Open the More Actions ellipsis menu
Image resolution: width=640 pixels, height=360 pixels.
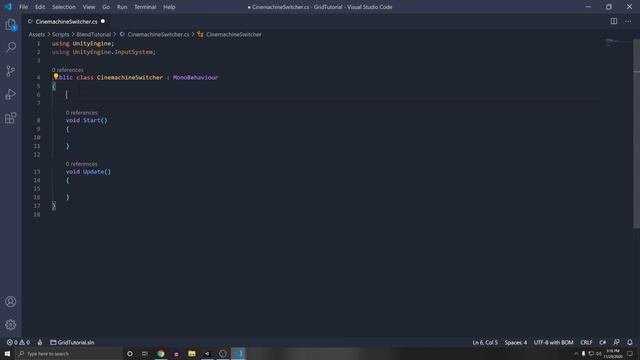pyautogui.click(x=628, y=21)
